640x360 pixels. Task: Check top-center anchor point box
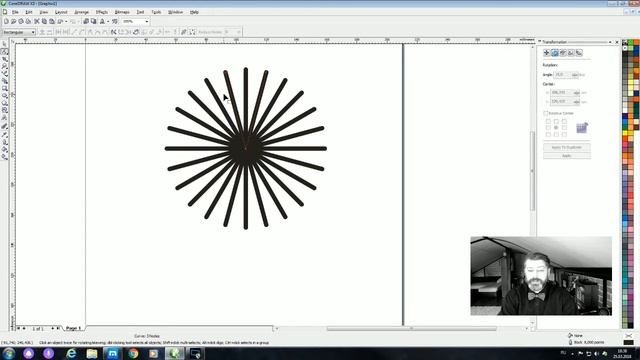click(556, 121)
